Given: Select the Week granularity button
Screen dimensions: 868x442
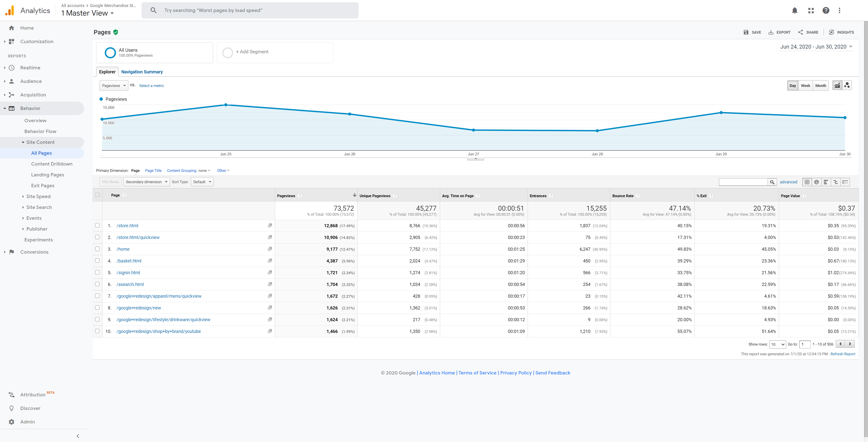Looking at the screenshot, I should pos(805,86).
